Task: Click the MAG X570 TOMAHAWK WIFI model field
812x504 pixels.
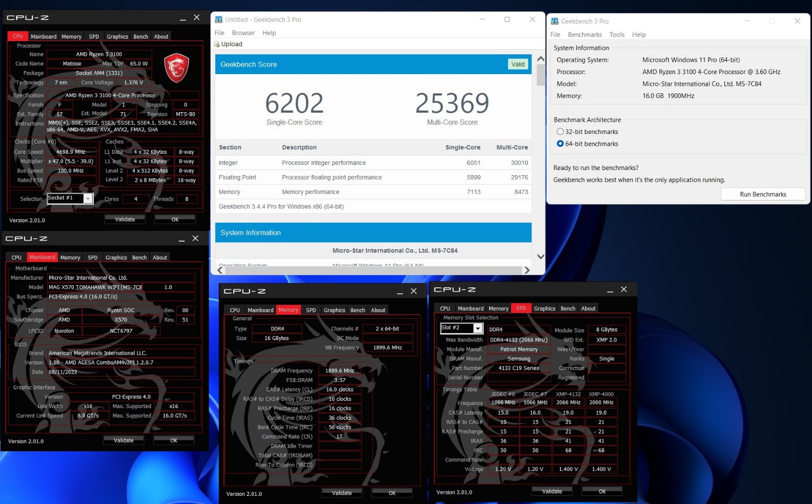Action: 95,287
